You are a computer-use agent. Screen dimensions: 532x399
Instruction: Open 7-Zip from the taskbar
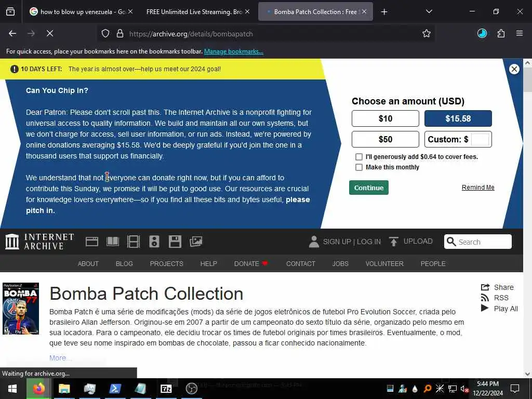(x=166, y=389)
